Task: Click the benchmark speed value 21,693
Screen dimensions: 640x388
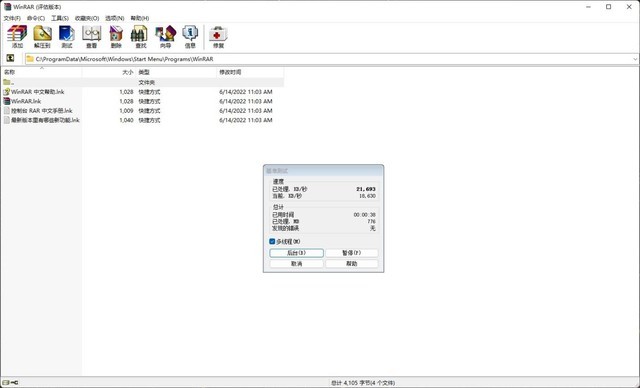Action: (x=366, y=189)
